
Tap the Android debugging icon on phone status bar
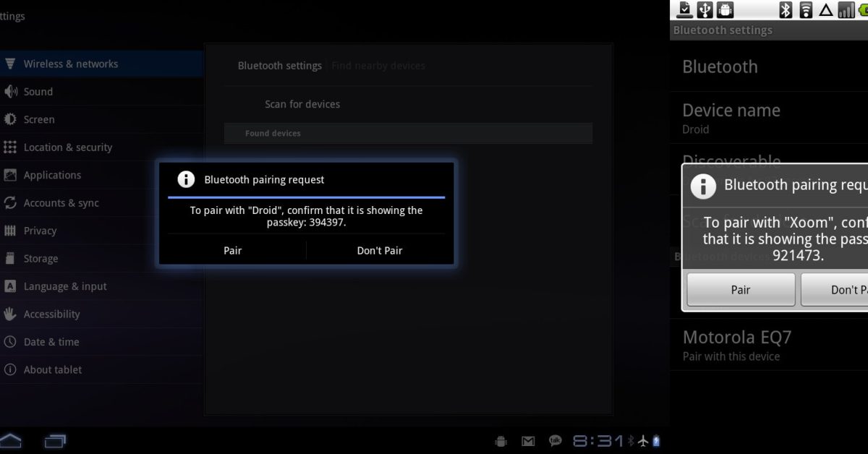click(725, 9)
